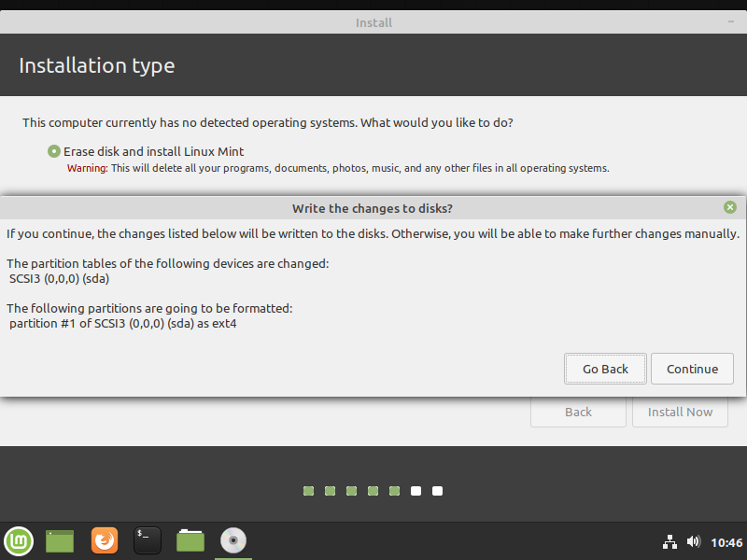Screen dimensions: 747x560
Task: Open the Linux Mint start menu
Action: click(x=19, y=541)
